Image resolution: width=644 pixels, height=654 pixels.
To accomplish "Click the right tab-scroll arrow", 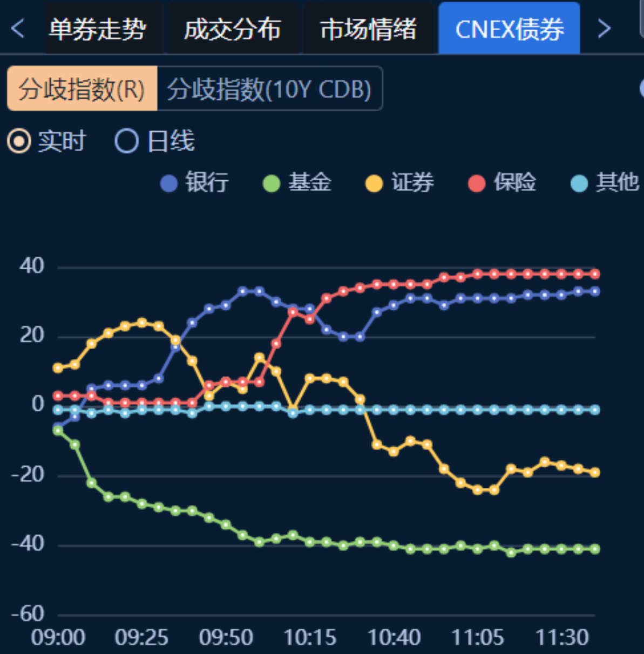I will pos(605,29).
